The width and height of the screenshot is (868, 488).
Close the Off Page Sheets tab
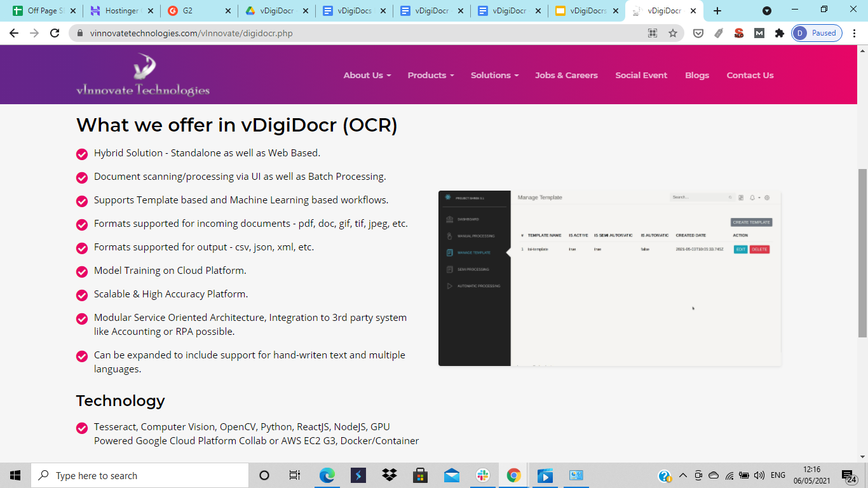click(73, 11)
